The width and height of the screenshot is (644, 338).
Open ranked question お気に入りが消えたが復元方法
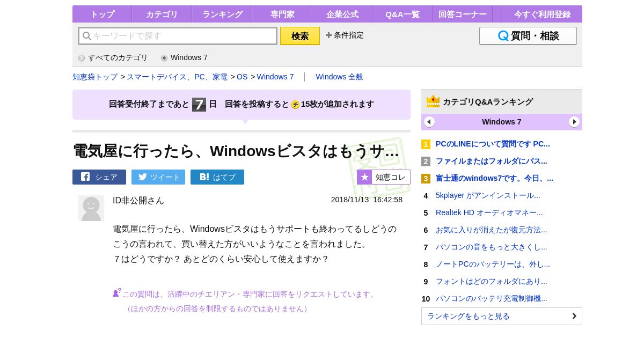(492, 230)
